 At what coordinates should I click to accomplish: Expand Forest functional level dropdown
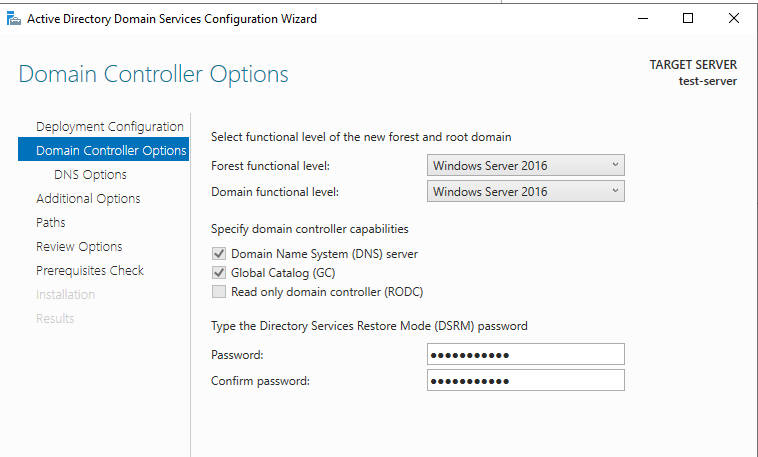click(525, 165)
